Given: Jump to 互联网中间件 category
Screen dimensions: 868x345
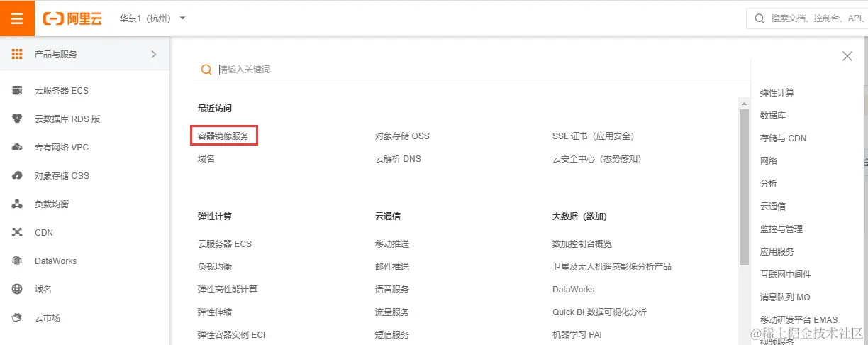Looking at the screenshot, I should [x=786, y=274].
